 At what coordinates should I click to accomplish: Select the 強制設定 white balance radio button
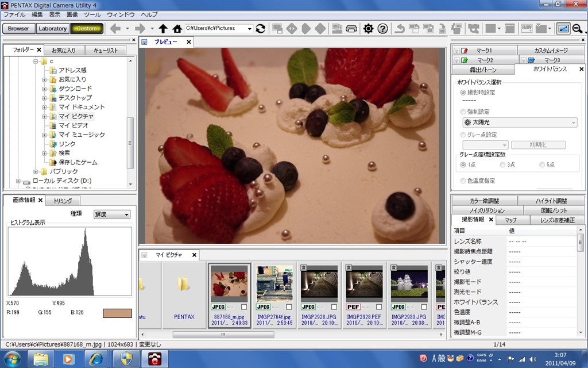click(x=463, y=112)
